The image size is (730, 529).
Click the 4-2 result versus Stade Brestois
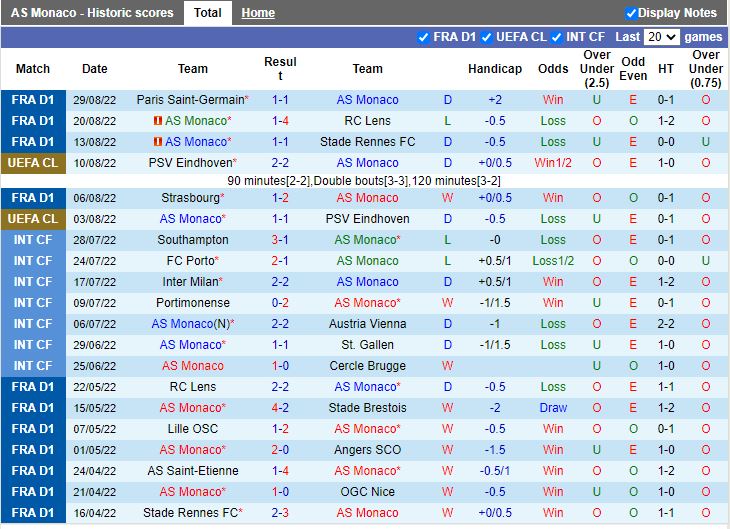280,407
